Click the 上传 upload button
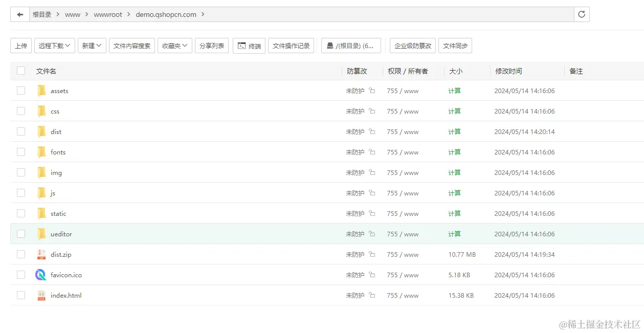The width and height of the screenshot is (644, 333). pyautogui.click(x=20, y=46)
